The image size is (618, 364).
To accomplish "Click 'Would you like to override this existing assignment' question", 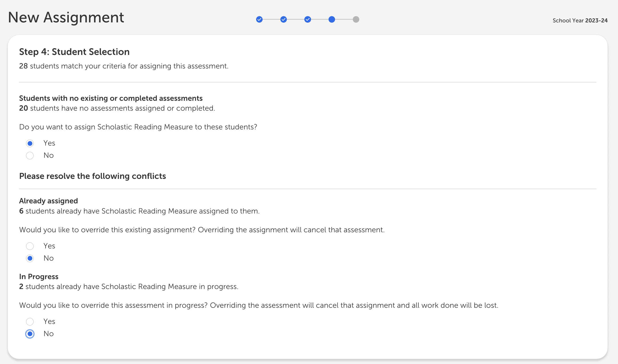I will coord(202,230).
